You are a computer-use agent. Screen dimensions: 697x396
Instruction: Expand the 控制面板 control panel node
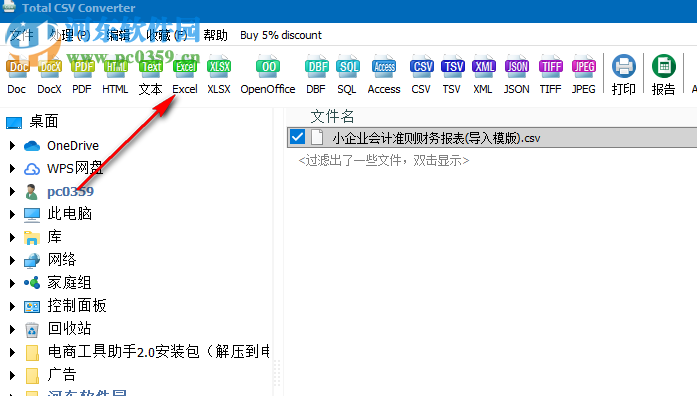click(x=12, y=306)
